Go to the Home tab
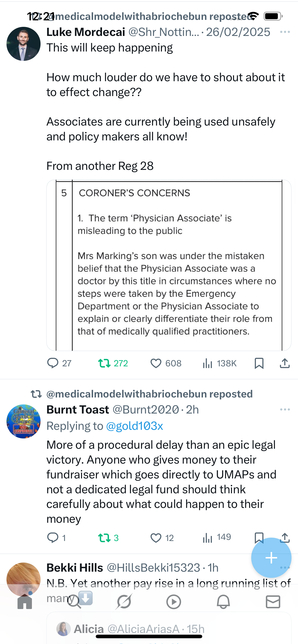 [x=25, y=602]
